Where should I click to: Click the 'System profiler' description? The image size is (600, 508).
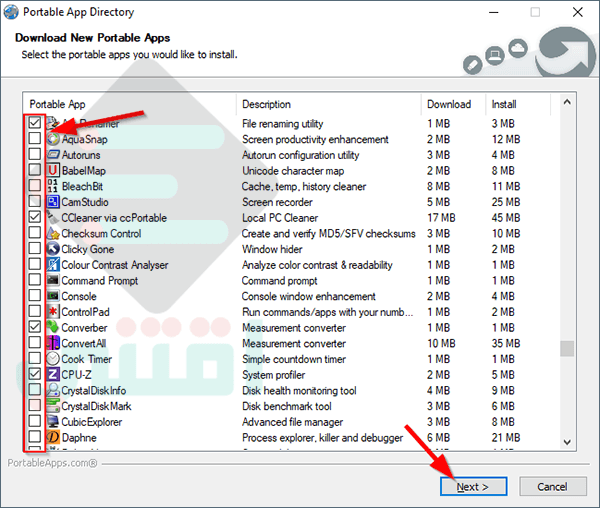click(x=274, y=375)
